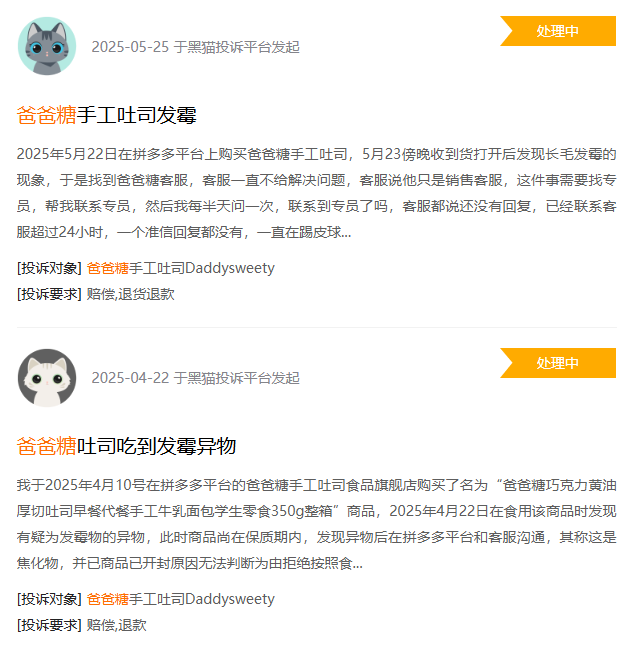This screenshot has width=632, height=649.
Task: Open second complaint description starting 我于2025年4月10号
Action: (317, 524)
